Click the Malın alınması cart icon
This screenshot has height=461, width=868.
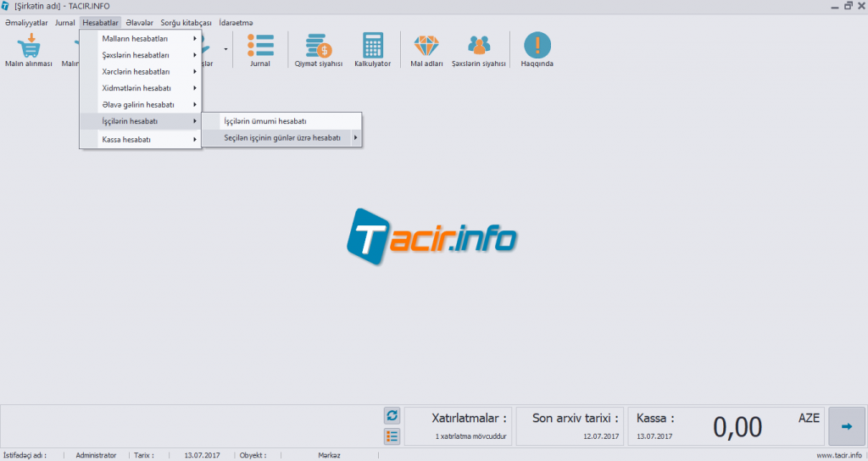tap(29, 47)
